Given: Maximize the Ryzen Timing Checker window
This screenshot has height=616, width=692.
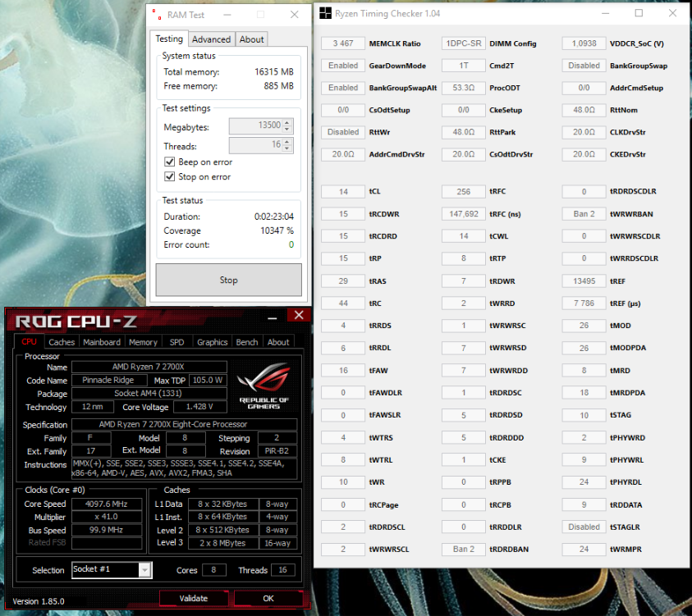Looking at the screenshot, I should tap(639, 13).
